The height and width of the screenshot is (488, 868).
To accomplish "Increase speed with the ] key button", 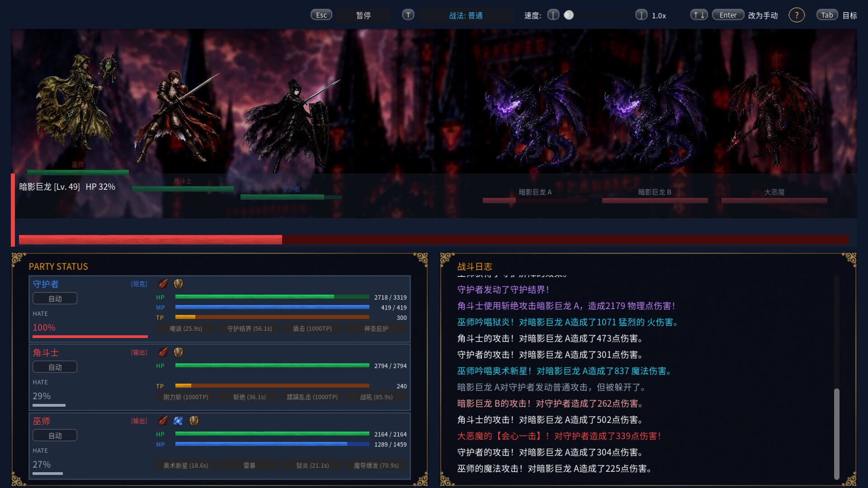I will tap(641, 15).
